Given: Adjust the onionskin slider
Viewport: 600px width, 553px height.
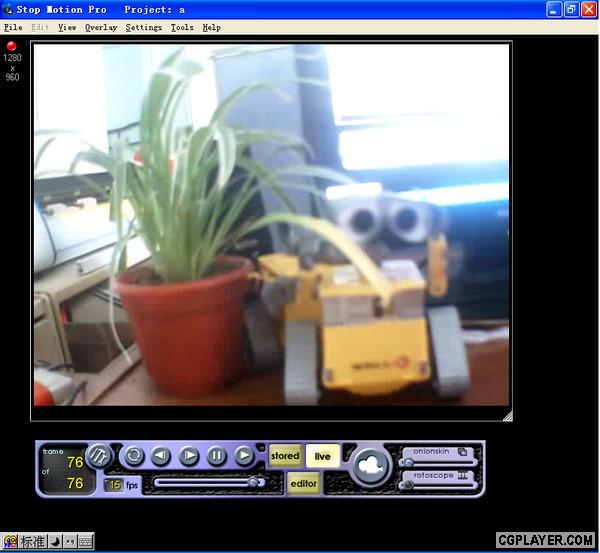Looking at the screenshot, I should click(438, 463).
